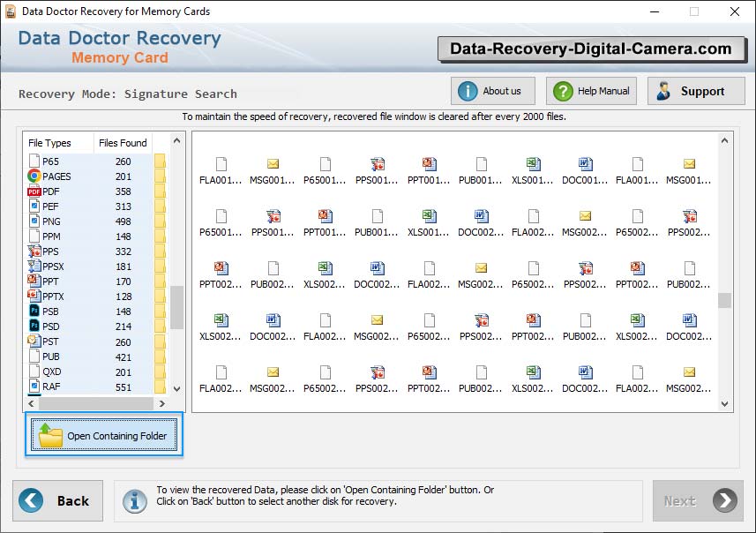Click recovered files pane vertical scrollbar thumb
The height and width of the screenshot is (533, 756).
coord(724,300)
